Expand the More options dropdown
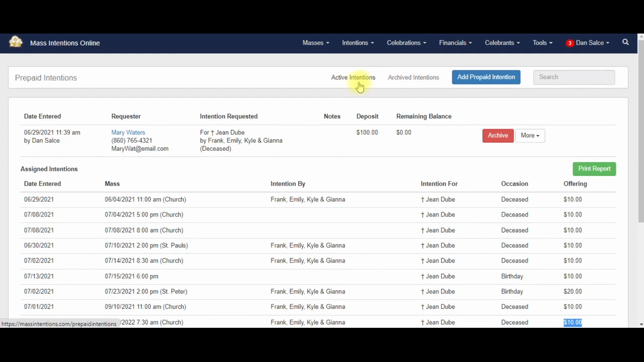Screen dimensions: 644x362 (530, 135)
